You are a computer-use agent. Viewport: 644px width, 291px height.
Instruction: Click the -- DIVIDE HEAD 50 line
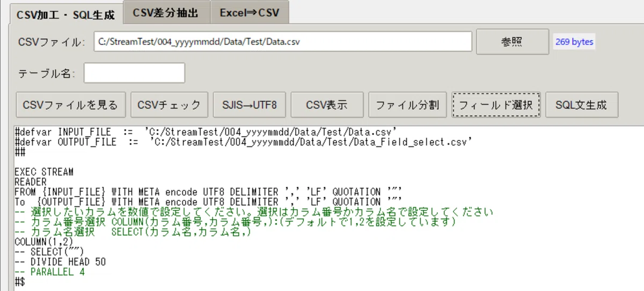(60, 262)
